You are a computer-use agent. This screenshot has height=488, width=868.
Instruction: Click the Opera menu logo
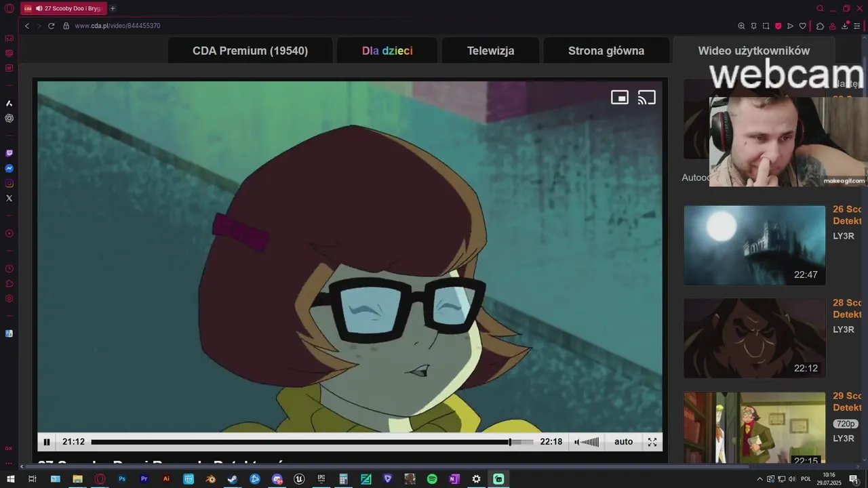9,8
